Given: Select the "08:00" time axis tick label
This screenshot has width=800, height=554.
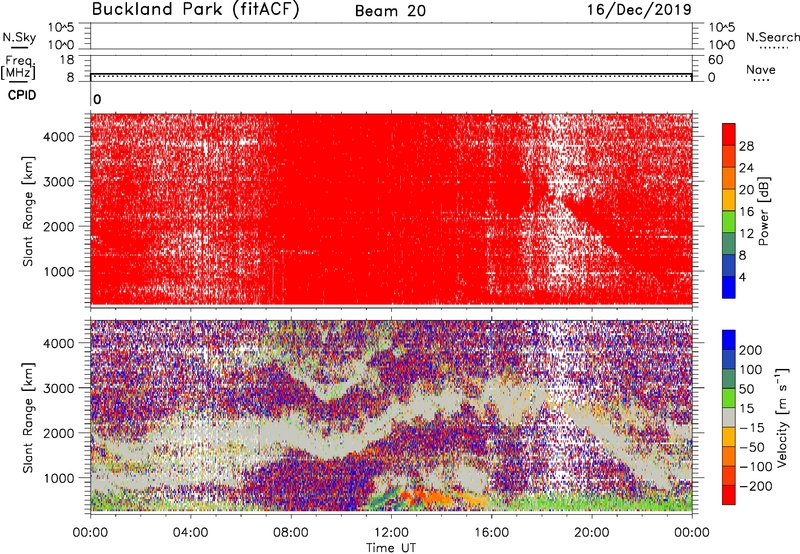Looking at the screenshot, I should tap(291, 533).
